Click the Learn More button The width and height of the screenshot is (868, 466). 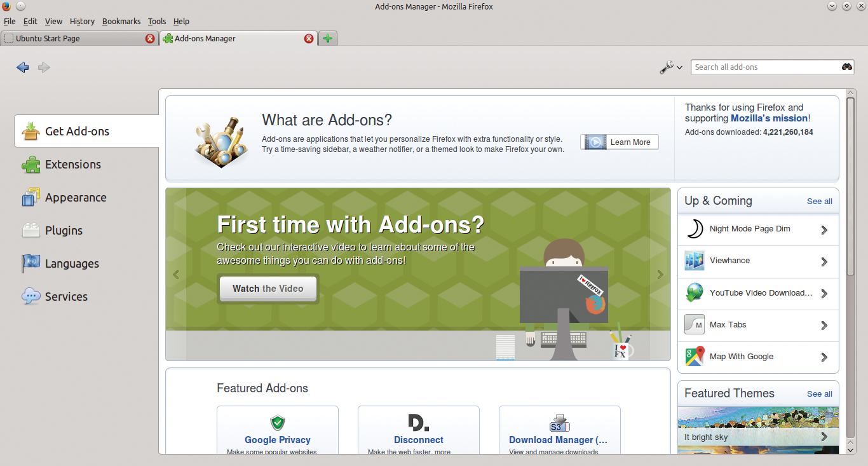tap(620, 142)
